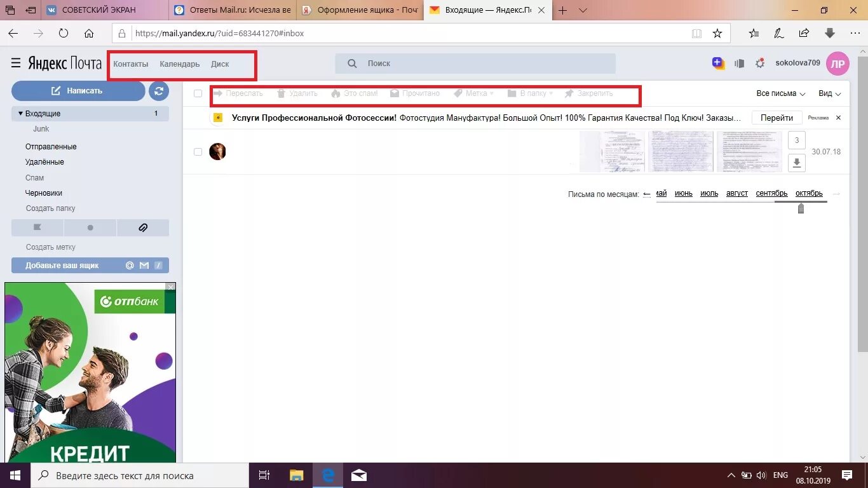Switch to Ответы Mail.ru tab

pos(233,10)
